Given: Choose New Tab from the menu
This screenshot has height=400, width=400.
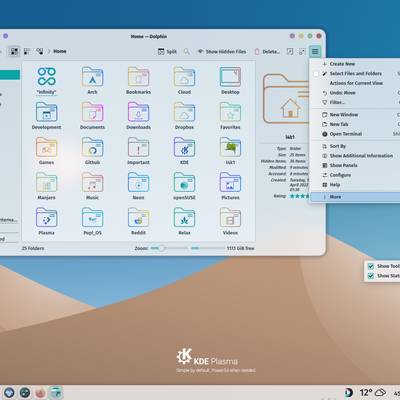Looking at the screenshot, I should [355, 124].
